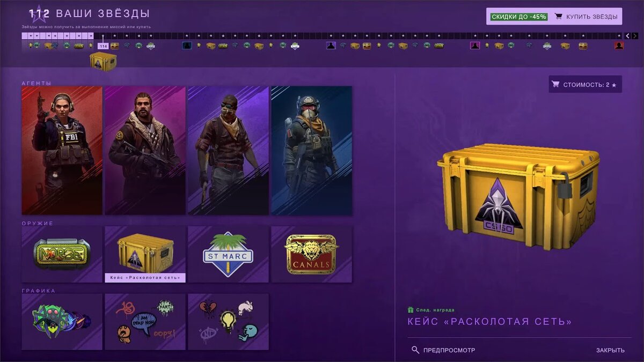The height and width of the screenshot is (362, 644).
Task: Open the spider sticker graphics tile
Action: click(x=62, y=321)
